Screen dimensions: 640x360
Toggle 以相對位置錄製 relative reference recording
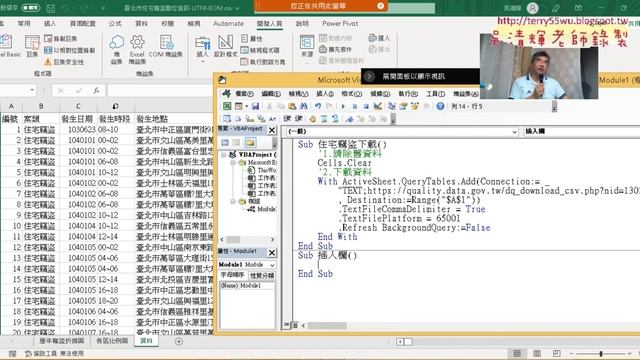pyautogui.click(x=70, y=50)
